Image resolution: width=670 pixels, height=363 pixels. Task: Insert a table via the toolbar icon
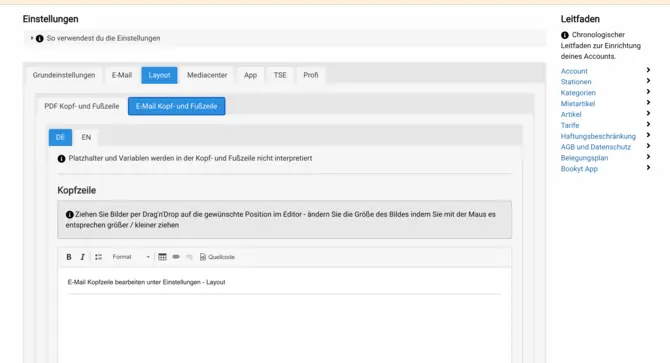162,257
